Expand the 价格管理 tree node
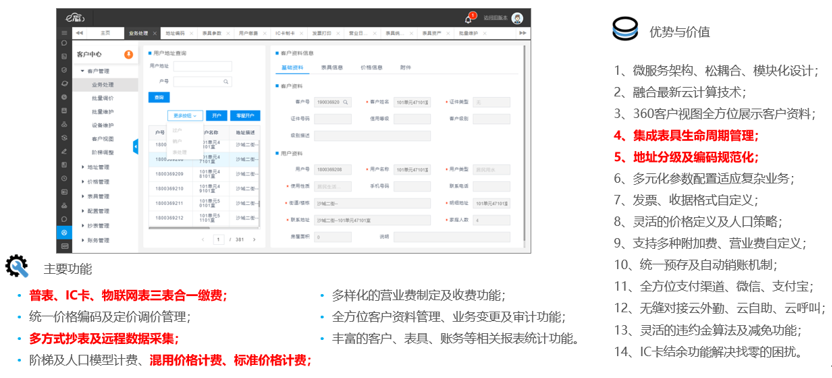Viewport: 832px width, 378px height. click(83, 182)
